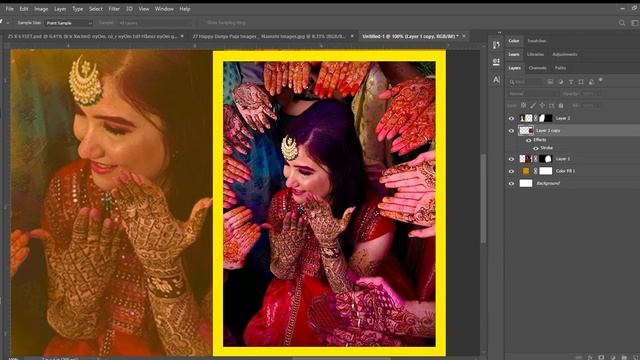This screenshot has width=640, height=360.
Task: Close the first .psd document tab
Action: [x=182, y=36]
